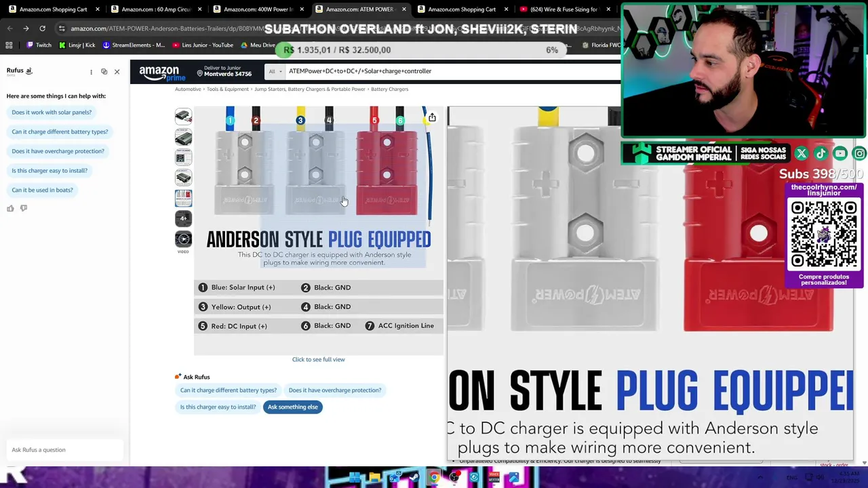
Task: Ask Rufus: Does it work with solar panels?
Action: tap(52, 113)
